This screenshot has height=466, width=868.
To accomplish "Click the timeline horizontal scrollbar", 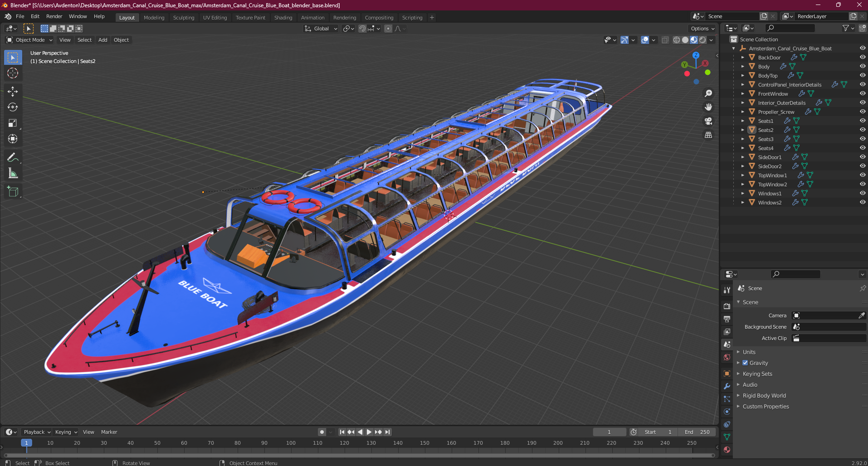I will click(360, 456).
